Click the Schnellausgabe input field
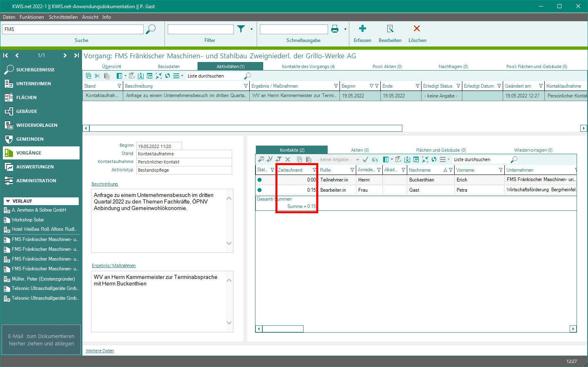588x367 pixels. point(294,29)
